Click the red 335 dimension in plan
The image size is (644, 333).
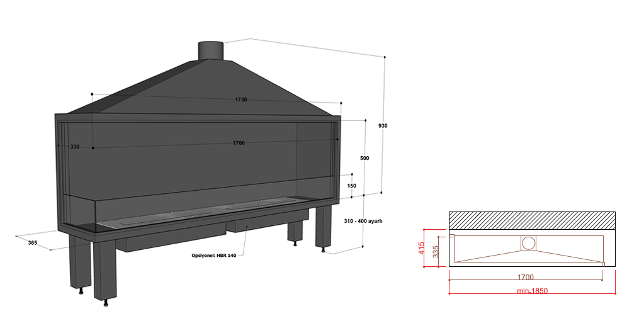[x=435, y=252]
